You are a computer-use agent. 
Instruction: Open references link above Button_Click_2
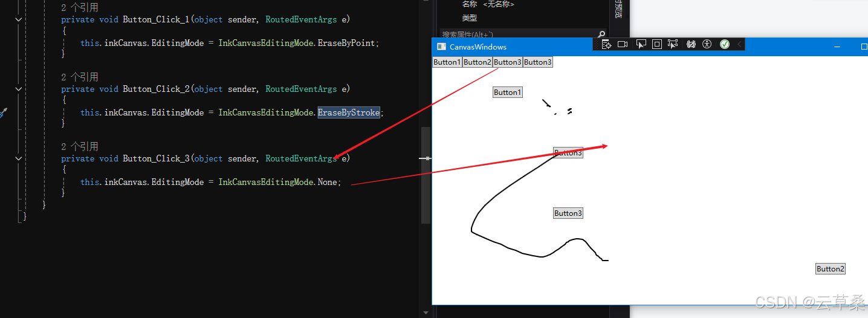(80, 77)
